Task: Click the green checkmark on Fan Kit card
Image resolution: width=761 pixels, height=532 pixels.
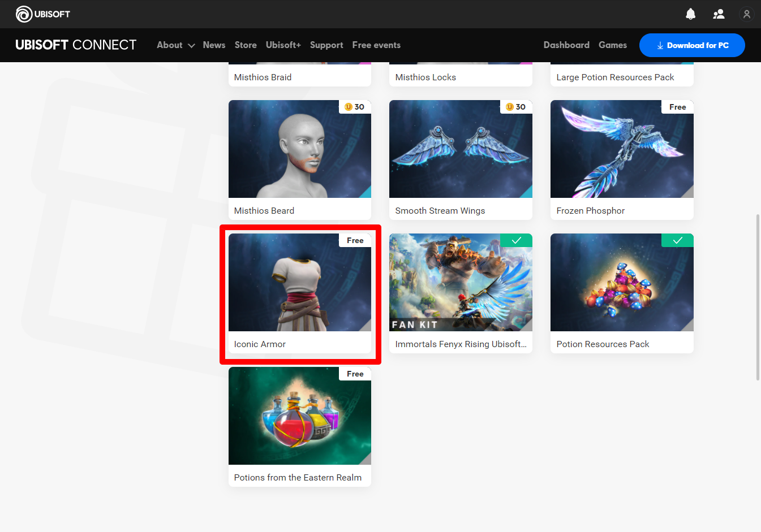Action: point(516,240)
